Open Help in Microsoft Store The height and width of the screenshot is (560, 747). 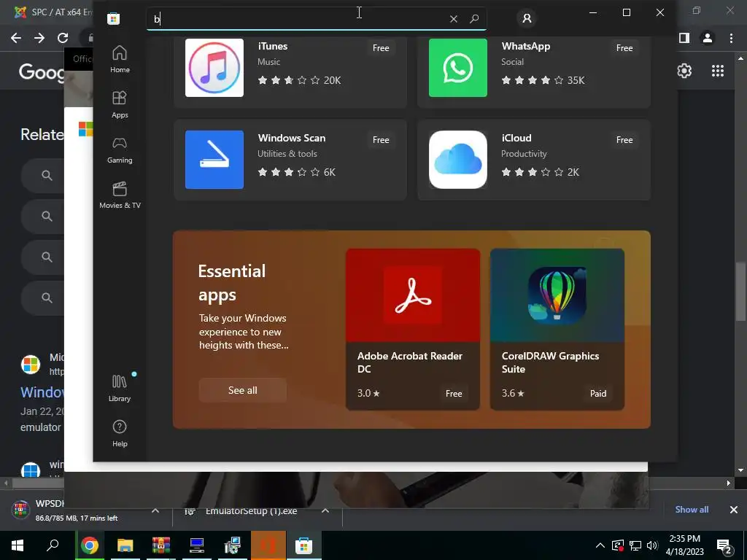coord(120,433)
